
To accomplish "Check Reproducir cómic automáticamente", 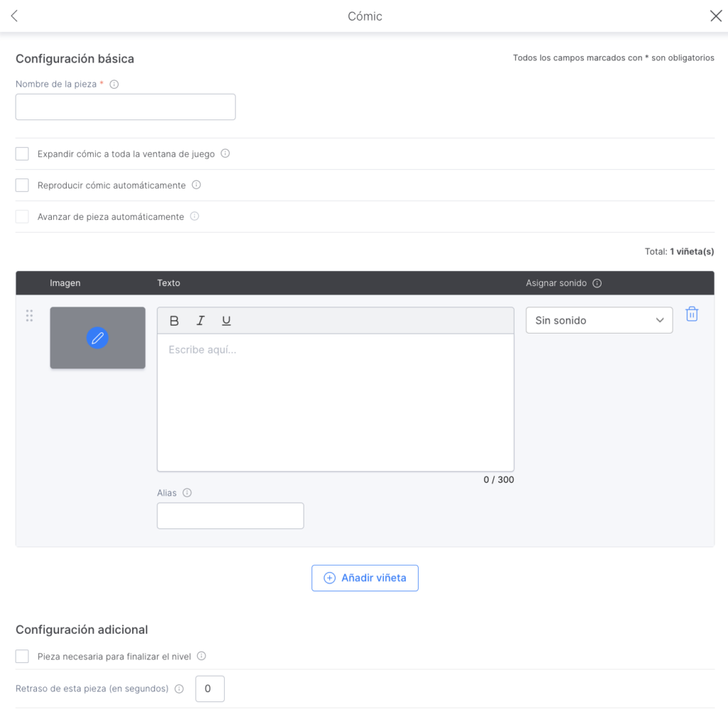I will [22, 185].
